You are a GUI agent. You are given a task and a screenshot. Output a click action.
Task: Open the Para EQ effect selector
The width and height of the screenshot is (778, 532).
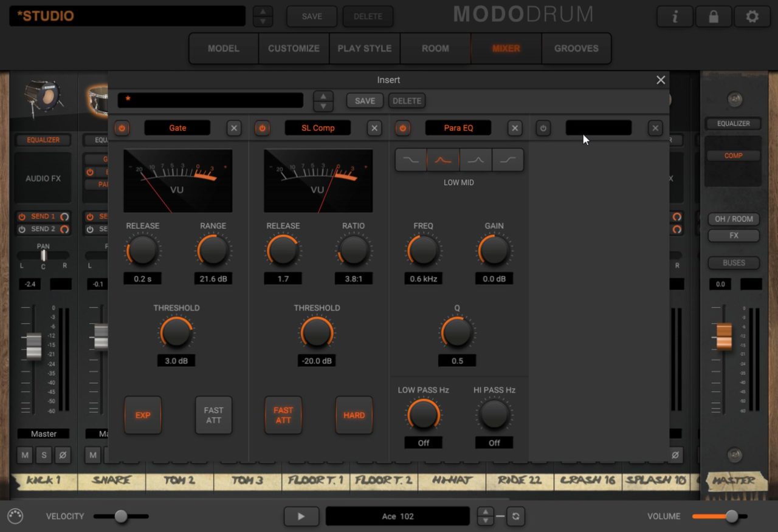(x=458, y=128)
